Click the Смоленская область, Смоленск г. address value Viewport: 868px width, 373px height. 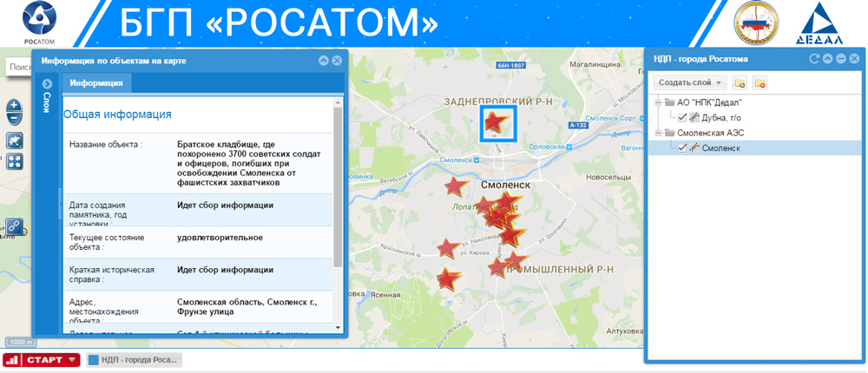click(247, 307)
